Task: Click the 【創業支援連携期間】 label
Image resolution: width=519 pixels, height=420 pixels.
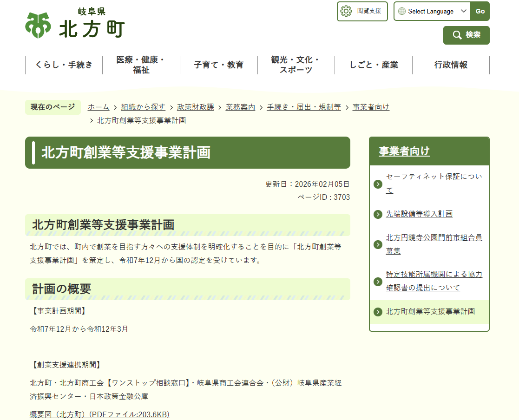Action: tap(66, 365)
